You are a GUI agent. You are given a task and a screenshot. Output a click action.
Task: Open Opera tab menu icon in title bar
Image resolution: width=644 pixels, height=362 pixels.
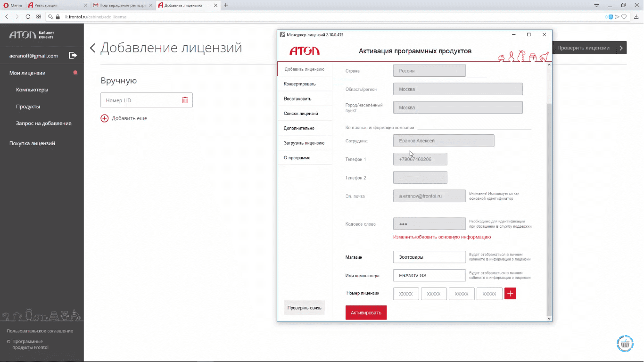pyautogui.click(x=597, y=5)
